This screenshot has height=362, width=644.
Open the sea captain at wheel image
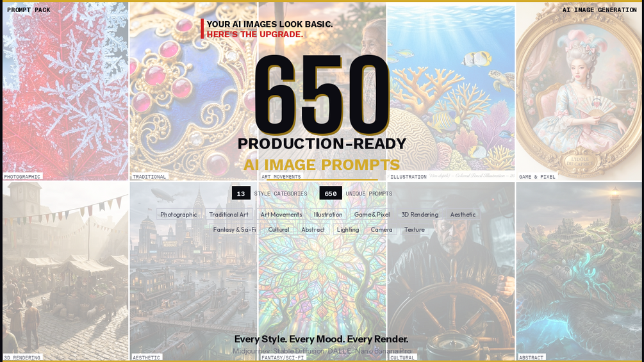pos(450,271)
